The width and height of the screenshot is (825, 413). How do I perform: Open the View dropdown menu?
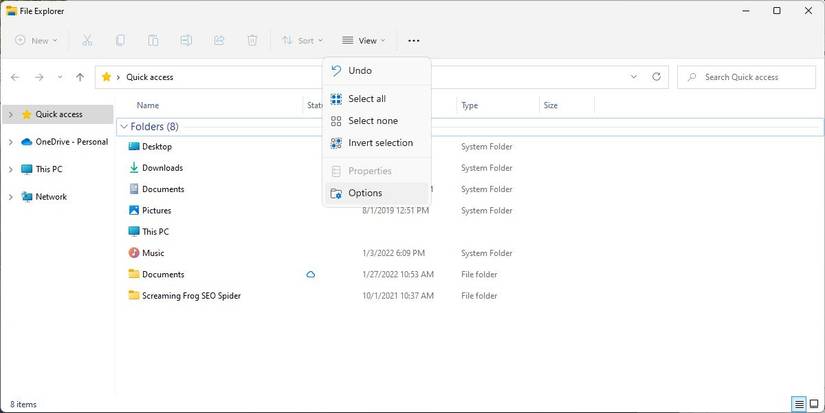363,41
